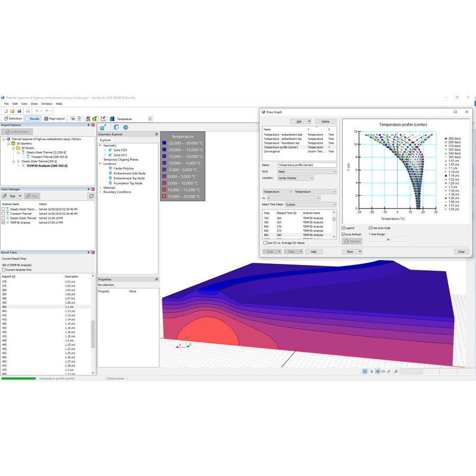Uncheck the Legend checkbox
Viewport: 476px width, 476px height.
(x=344, y=228)
